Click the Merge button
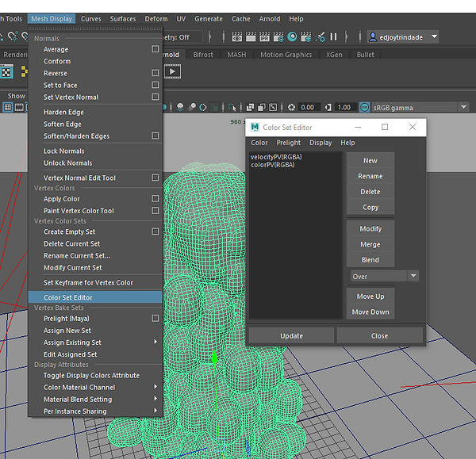 [370, 244]
